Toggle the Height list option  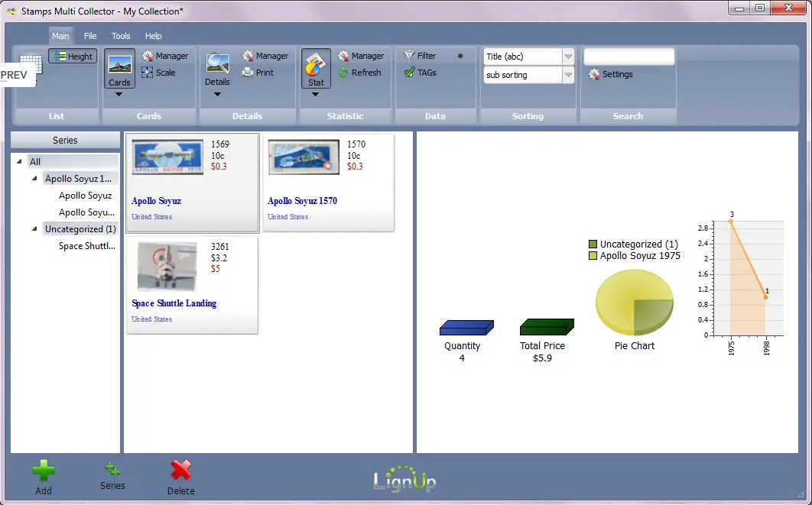pos(73,56)
